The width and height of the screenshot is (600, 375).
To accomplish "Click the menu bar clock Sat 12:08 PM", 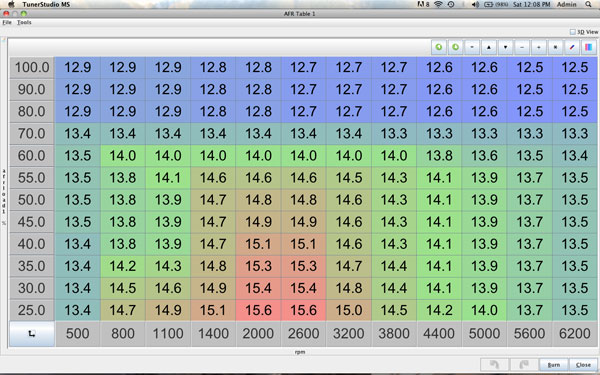I will [531, 4].
